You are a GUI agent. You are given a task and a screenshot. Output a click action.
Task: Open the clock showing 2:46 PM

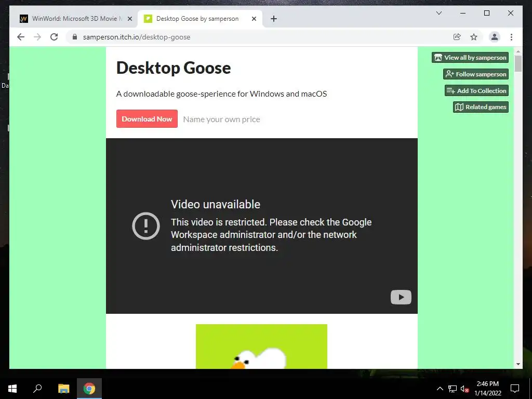487,389
